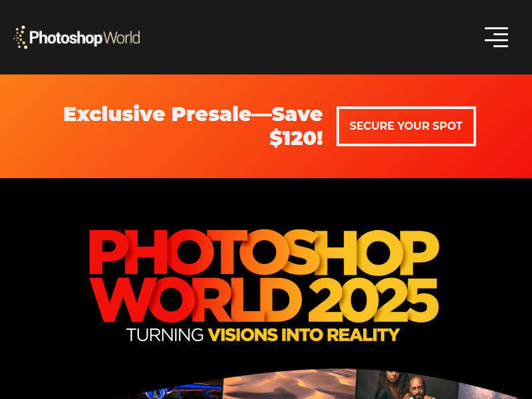The width and height of the screenshot is (532, 399).
Task: Click the black hero area above the title
Action: 266,202
